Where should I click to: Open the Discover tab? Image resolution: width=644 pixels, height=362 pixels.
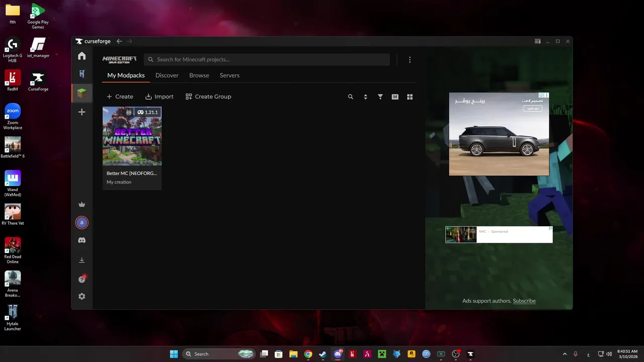click(x=167, y=75)
